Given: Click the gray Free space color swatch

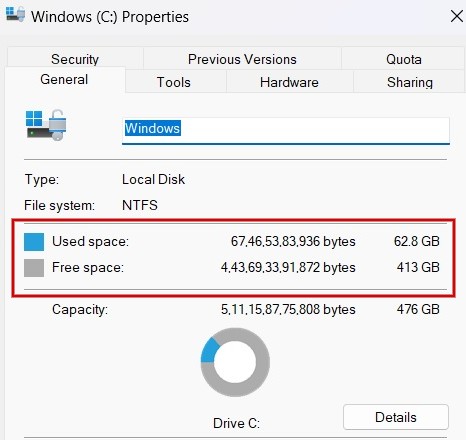Looking at the screenshot, I should 34,268.
